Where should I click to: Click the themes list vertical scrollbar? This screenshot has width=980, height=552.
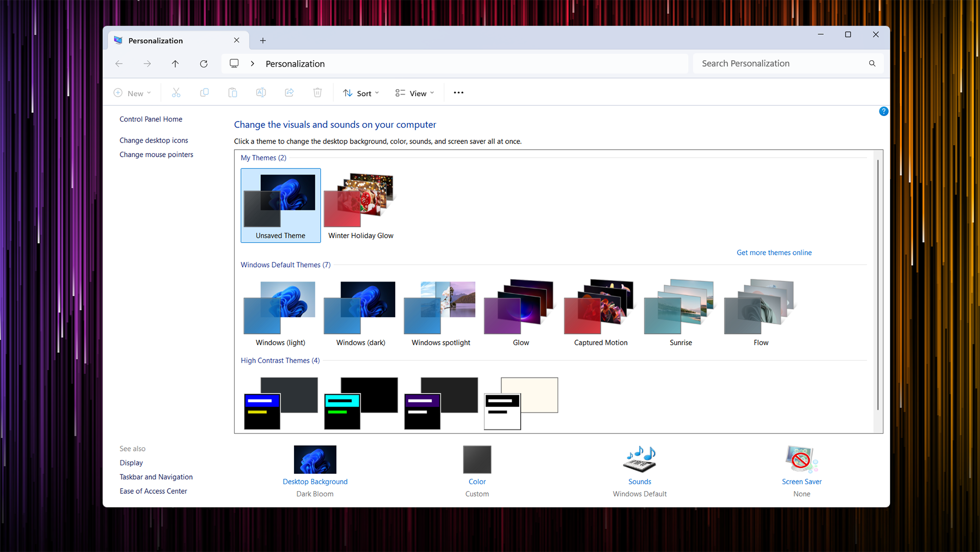[878, 285]
